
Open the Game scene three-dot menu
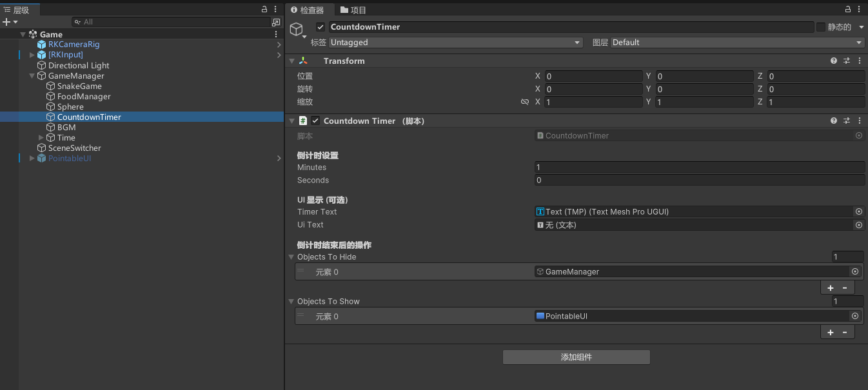tap(276, 34)
